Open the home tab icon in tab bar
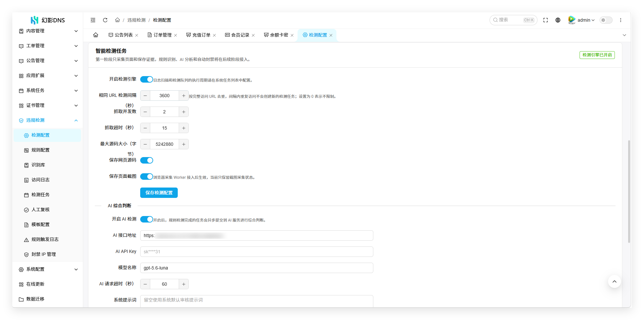644x320 pixels. pos(96,35)
